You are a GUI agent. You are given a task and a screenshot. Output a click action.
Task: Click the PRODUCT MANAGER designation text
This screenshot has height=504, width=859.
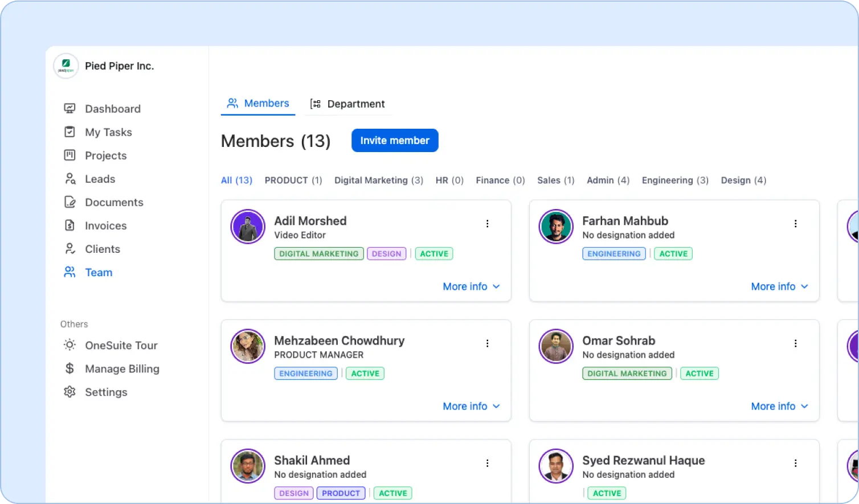(319, 355)
